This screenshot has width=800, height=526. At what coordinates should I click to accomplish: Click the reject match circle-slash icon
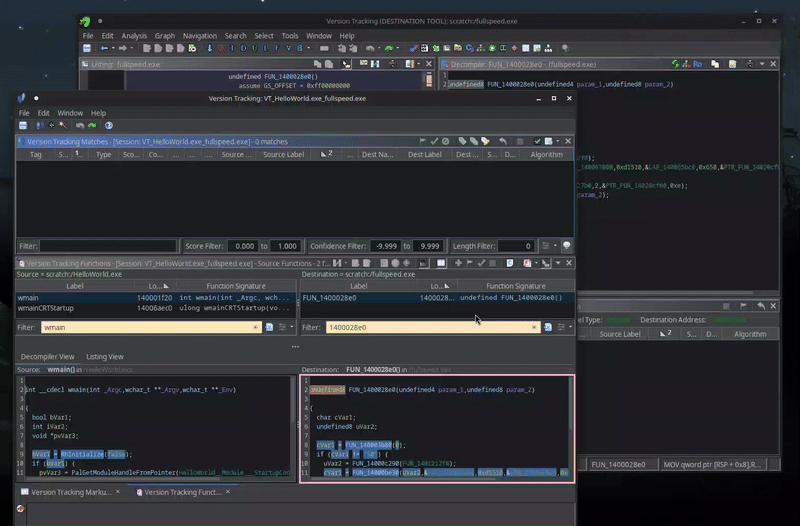445,141
